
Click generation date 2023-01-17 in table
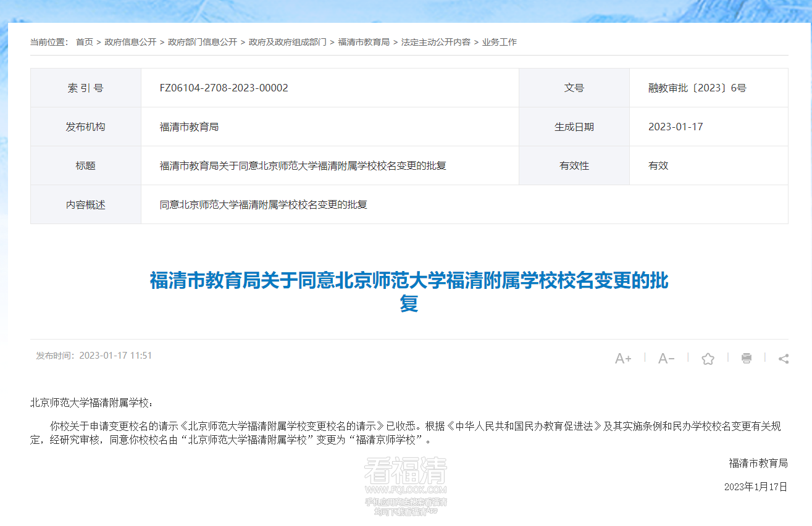coord(676,127)
